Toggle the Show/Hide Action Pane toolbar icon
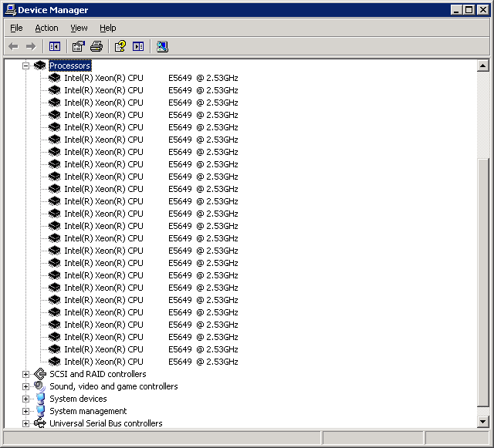The image size is (494, 448). pyautogui.click(x=138, y=46)
